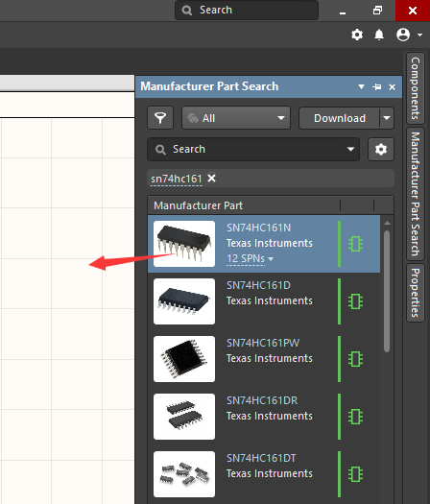Click the SN74HC161PW part name
The image size is (430, 504).
click(263, 343)
